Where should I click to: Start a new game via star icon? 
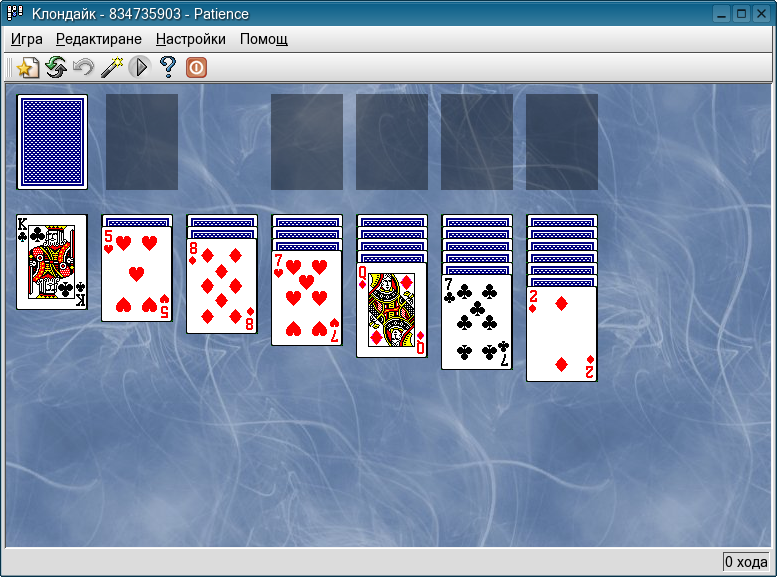pyautogui.click(x=27, y=68)
